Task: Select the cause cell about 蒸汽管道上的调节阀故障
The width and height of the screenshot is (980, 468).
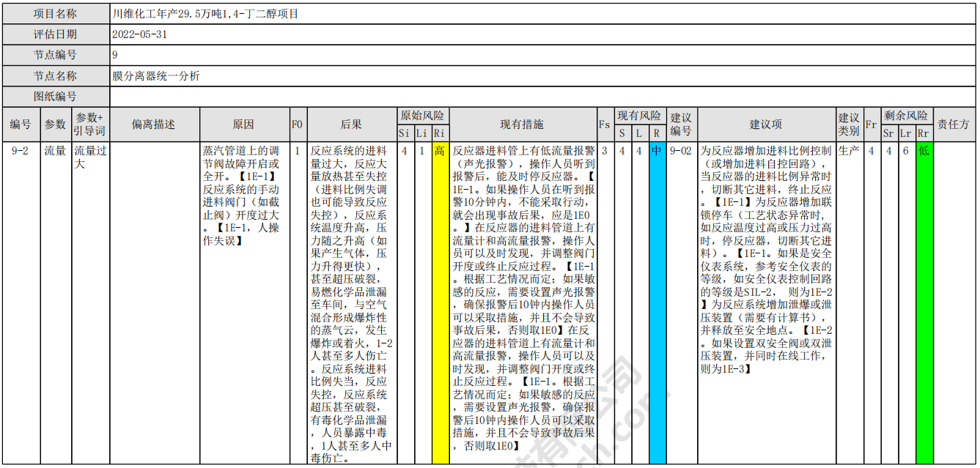Action: (244, 303)
